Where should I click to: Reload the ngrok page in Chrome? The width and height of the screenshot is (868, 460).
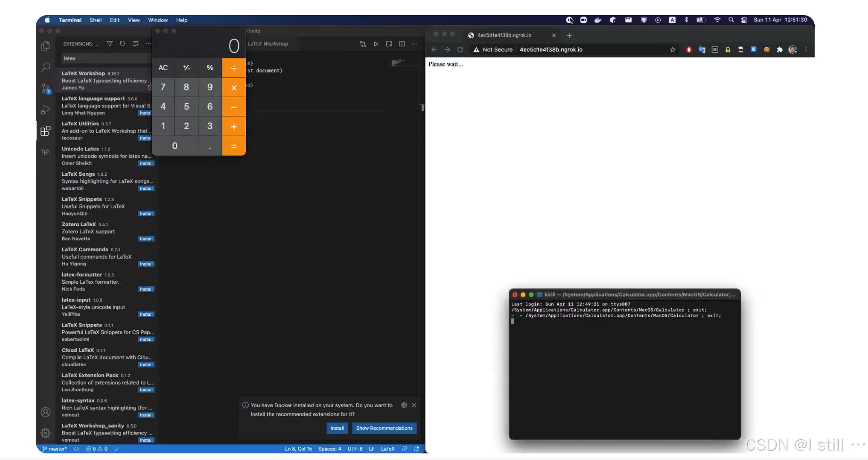(460, 49)
